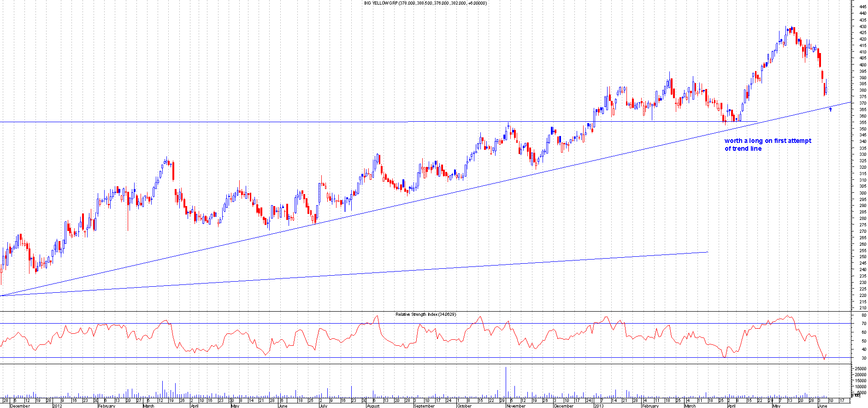The width and height of the screenshot is (868, 408).
Task: Click the BIG YELLOW GRP chart title
Action: click(425, 3)
